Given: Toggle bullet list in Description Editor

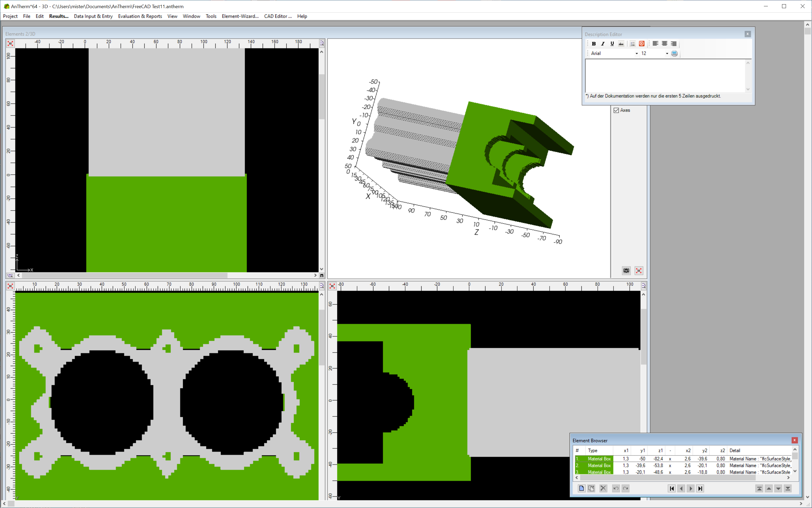Looking at the screenshot, I should [632, 44].
